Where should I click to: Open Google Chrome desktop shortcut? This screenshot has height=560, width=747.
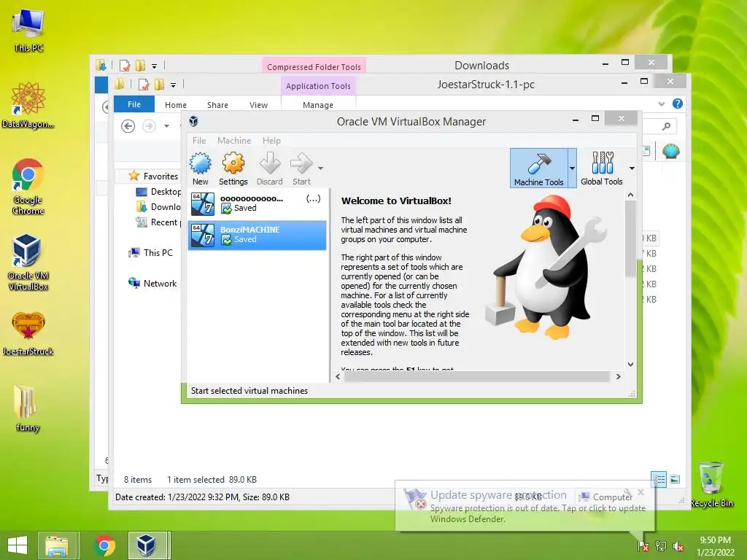tap(28, 187)
